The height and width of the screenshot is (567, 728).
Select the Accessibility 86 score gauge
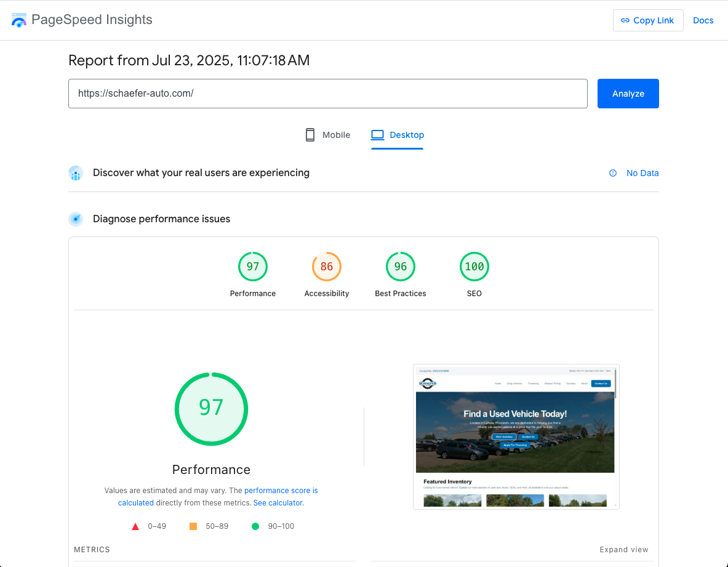pyautogui.click(x=327, y=267)
